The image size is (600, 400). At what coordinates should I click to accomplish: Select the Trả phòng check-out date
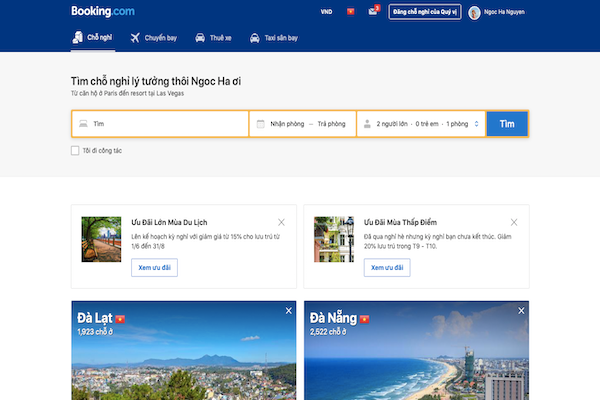331,124
